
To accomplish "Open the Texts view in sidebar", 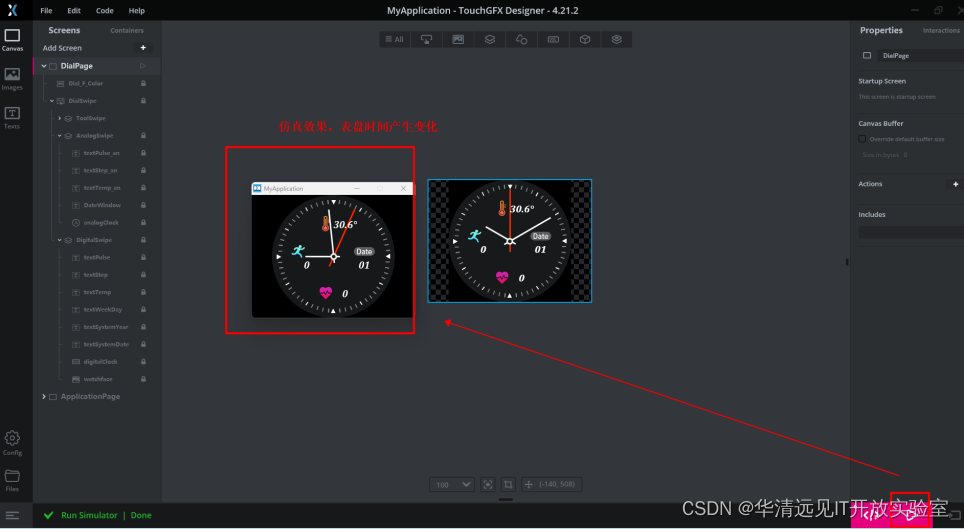I will (x=12, y=117).
